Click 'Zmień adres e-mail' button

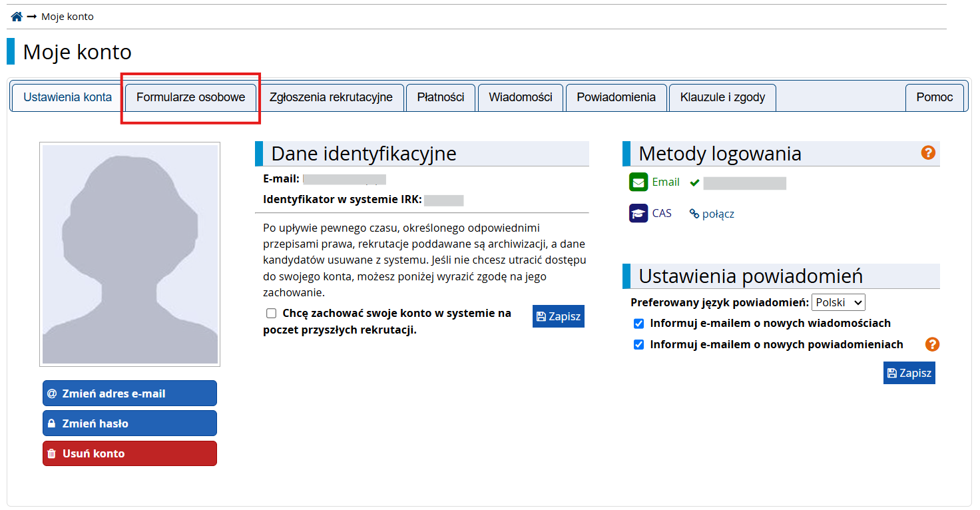[130, 393]
